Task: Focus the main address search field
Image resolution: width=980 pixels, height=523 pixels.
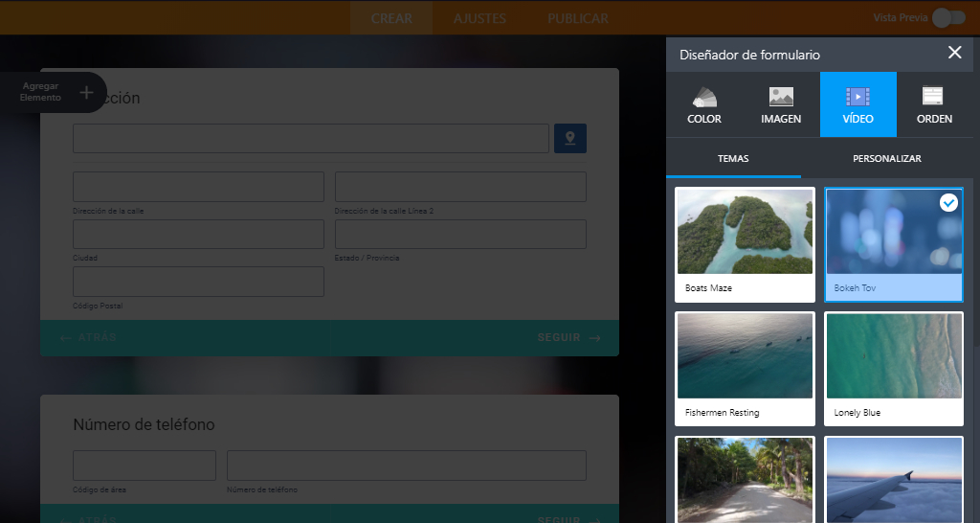Action: click(x=311, y=138)
